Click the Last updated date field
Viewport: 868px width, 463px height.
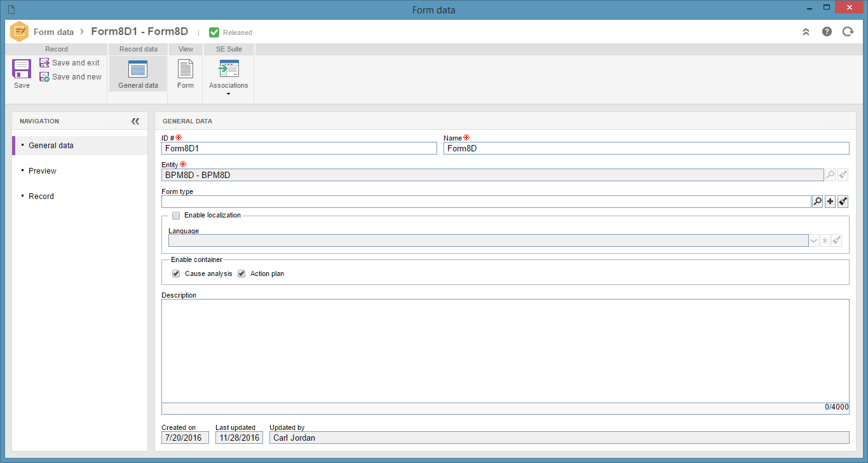point(239,438)
